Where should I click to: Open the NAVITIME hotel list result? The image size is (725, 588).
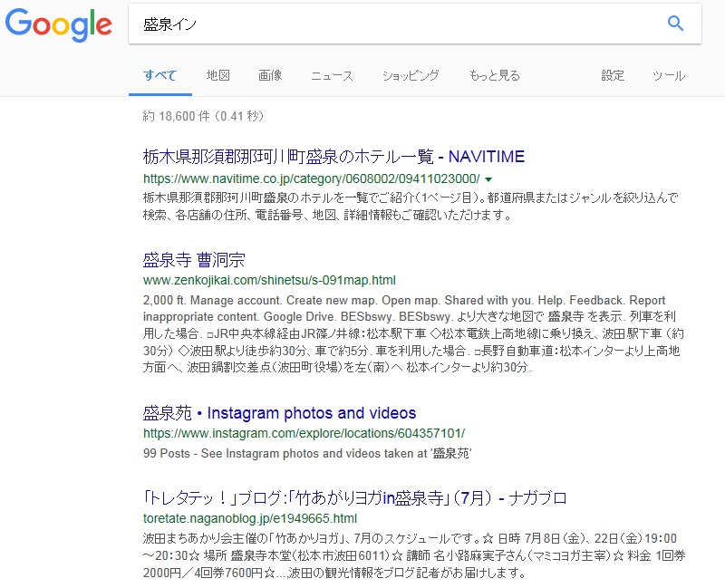click(x=333, y=157)
